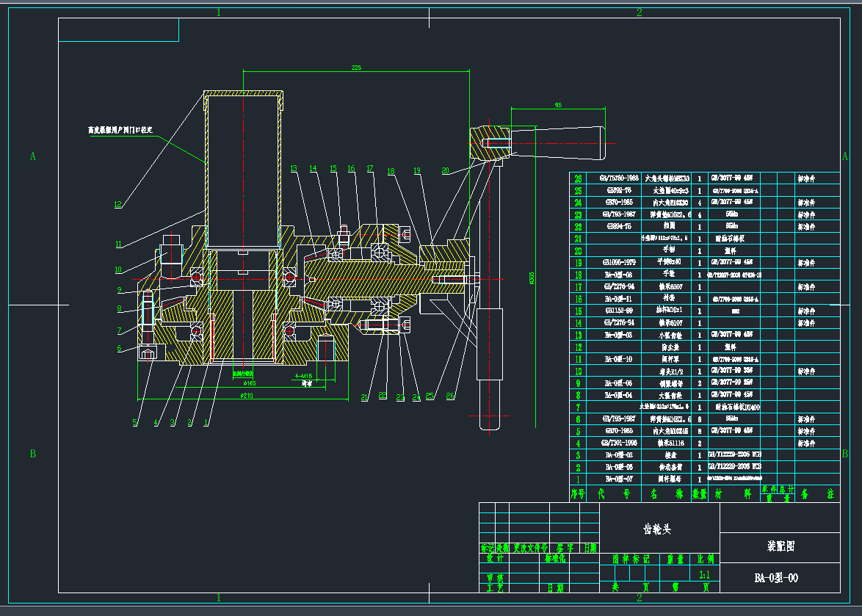862x616 pixels.
Task: Select the 225 dimension text at top
Action: click(356, 68)
